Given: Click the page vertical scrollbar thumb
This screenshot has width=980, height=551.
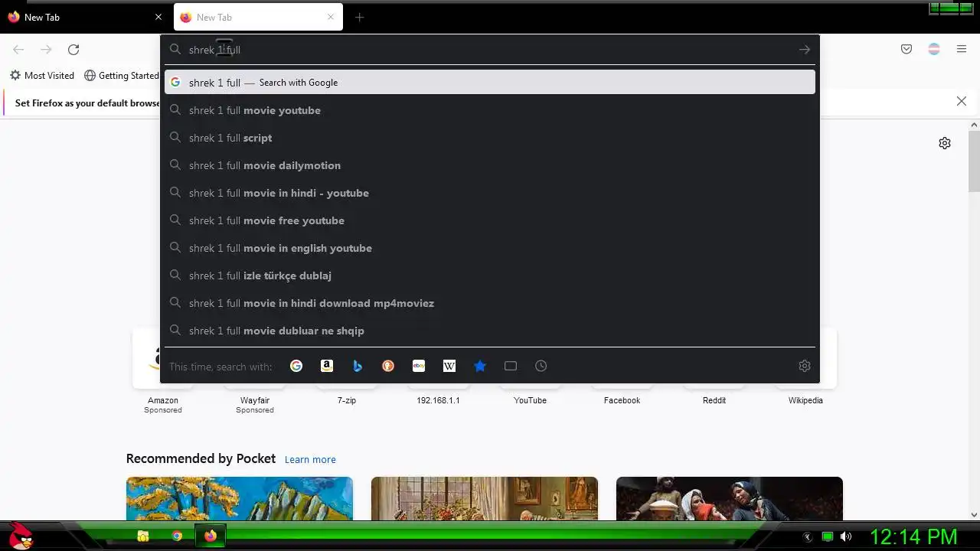Looking at the screenshot, I should click(x=974, y=161).
